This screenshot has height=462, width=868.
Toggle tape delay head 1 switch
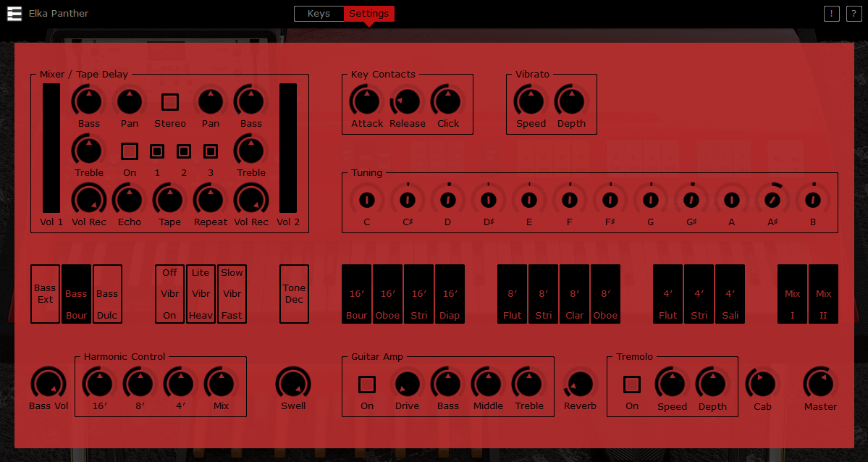point(157,151)
